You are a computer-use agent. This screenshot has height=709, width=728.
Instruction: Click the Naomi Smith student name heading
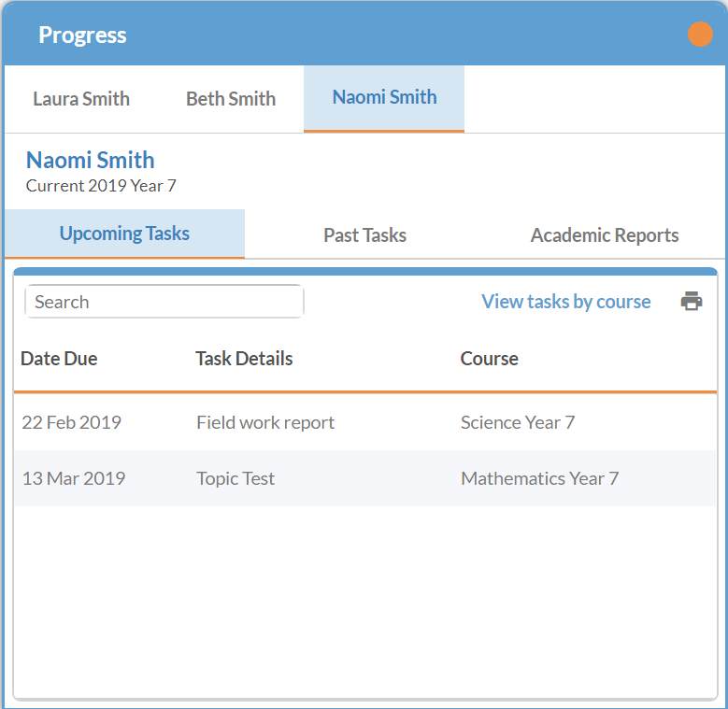pos(90,160)
